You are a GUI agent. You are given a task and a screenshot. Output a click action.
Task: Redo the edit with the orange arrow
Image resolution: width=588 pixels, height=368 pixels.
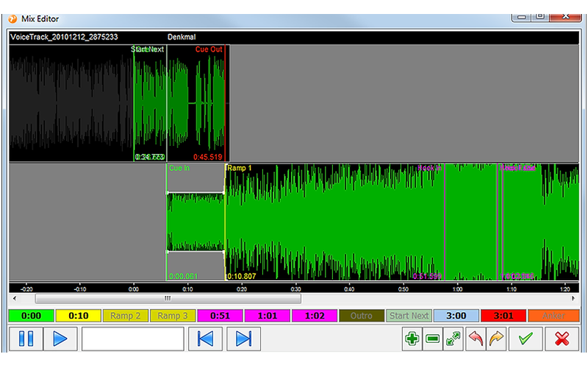coord(496,339)
